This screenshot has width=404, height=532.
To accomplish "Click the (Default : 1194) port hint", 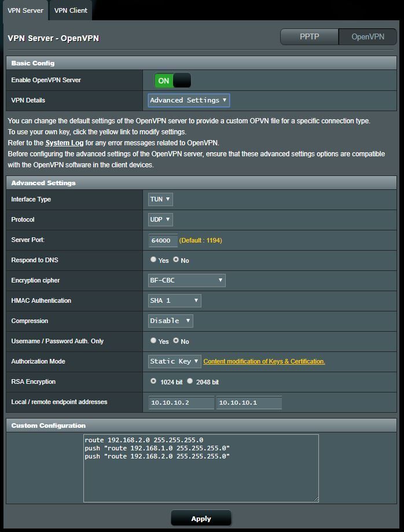I will click(x=200, y=240).
